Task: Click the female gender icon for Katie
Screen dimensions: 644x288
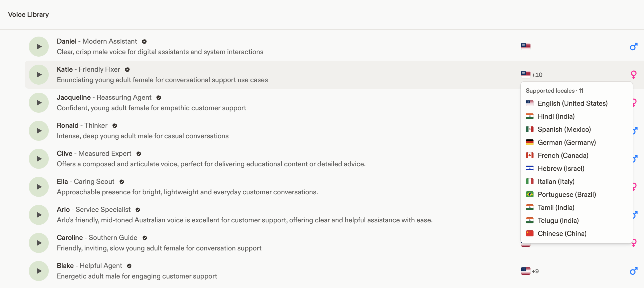Action: (x=633, y=75)
